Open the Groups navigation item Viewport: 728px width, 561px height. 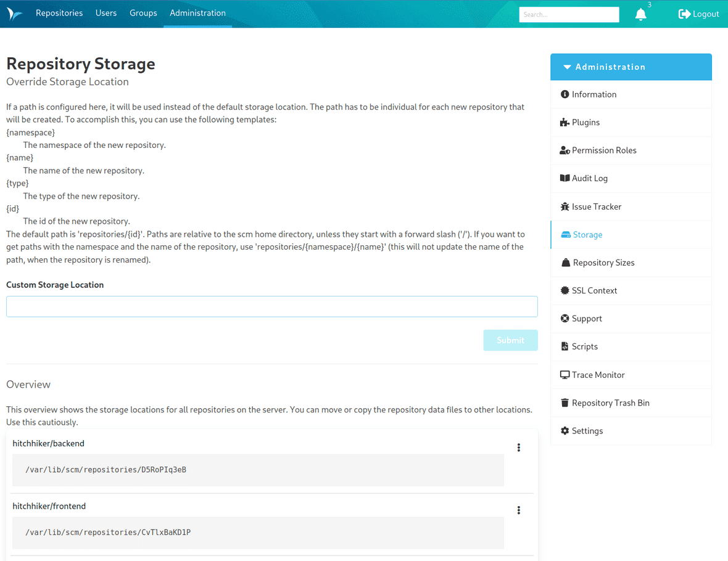(143, 12)
